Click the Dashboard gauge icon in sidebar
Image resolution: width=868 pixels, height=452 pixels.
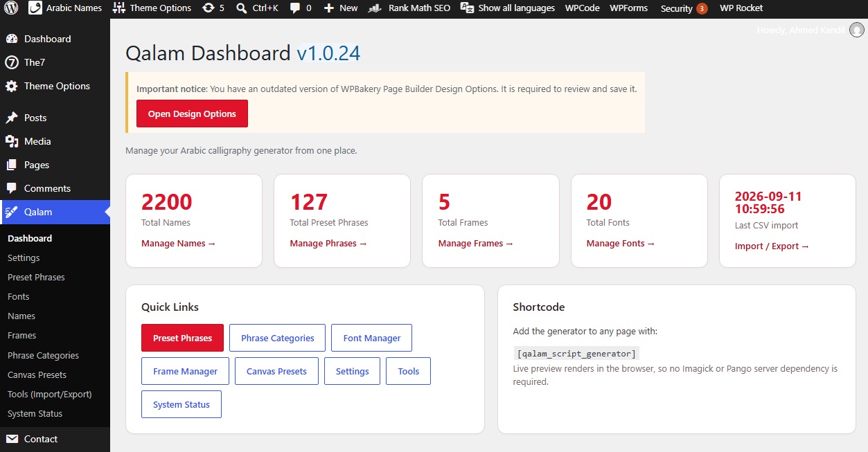[12, 39]
